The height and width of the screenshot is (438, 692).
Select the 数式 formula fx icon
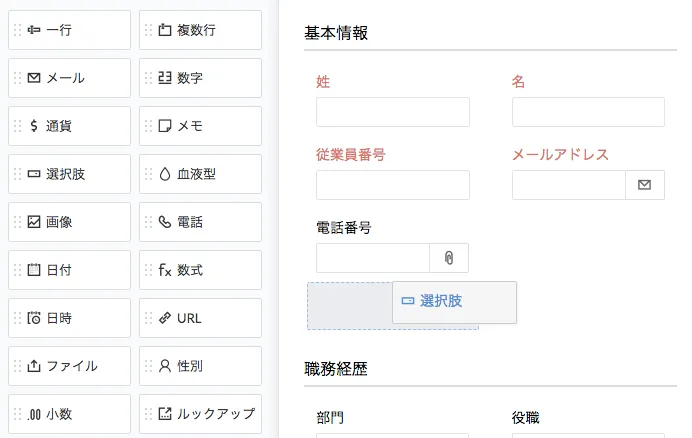pyautogui.click(x=165, y=270)
